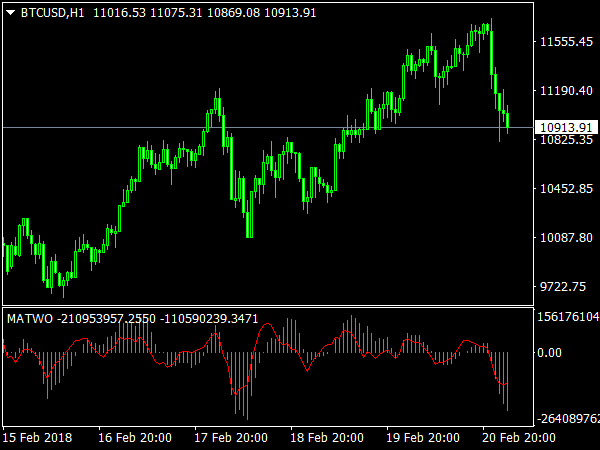This screenshot has height=450, width=600.
Task: Click the 10825.35 price axis label
Action: point(566,140)
